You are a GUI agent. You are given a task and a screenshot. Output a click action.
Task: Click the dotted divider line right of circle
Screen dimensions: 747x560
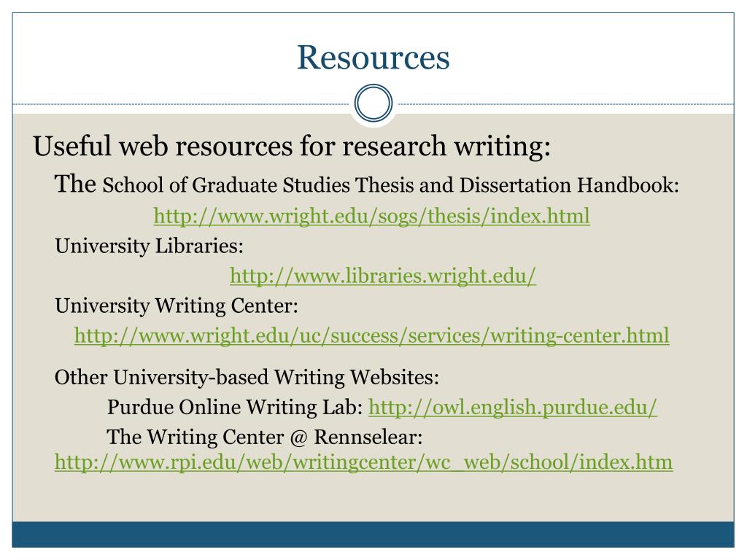pyautogui.click(x=566, y=104)
